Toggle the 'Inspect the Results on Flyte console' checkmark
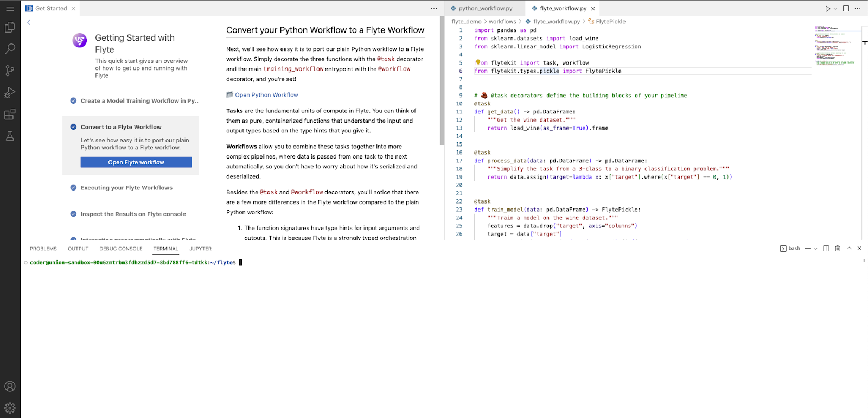The image size is (868, 418). (x=73, y=214)
